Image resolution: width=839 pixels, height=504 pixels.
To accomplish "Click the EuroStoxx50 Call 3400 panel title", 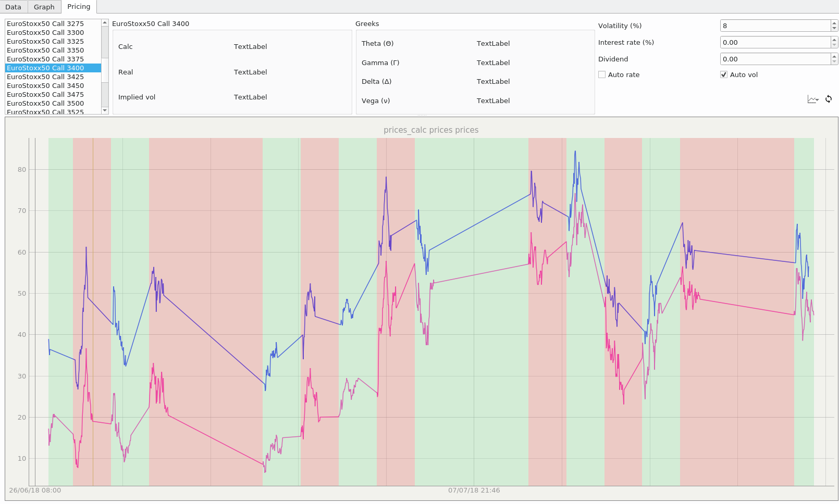I will [151, 23].
